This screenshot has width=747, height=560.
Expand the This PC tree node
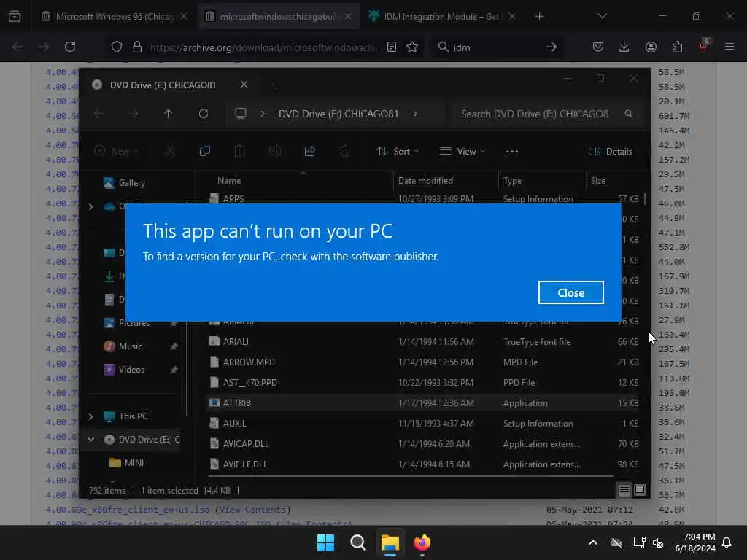point(90,416)
